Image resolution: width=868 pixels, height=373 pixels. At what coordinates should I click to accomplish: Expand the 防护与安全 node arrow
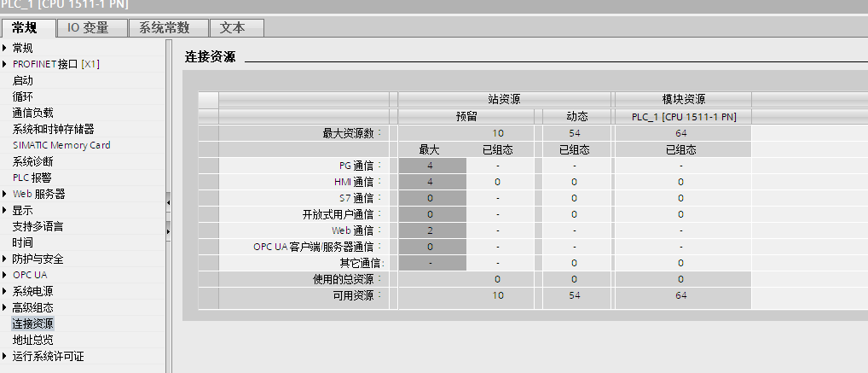[x=5, y=259]
